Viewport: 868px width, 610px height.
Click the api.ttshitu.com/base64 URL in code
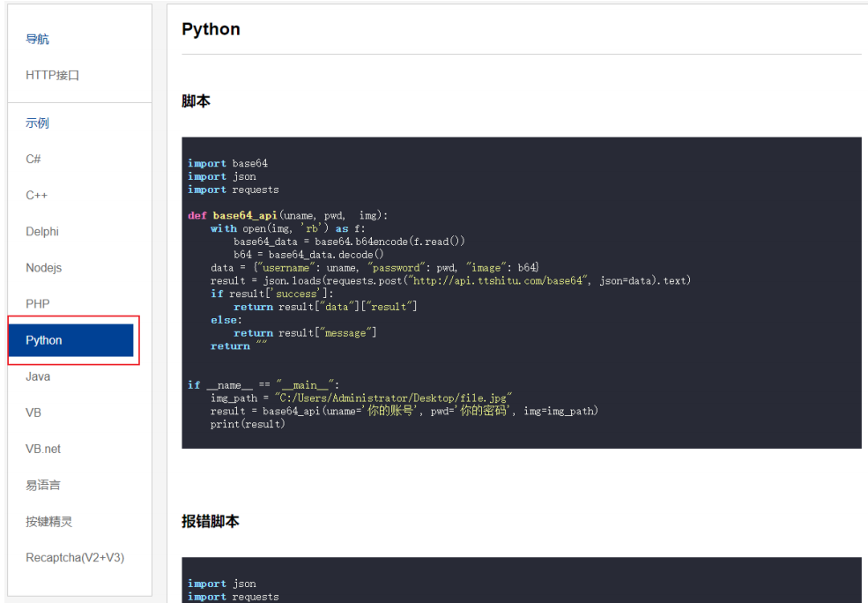[498, 280]
